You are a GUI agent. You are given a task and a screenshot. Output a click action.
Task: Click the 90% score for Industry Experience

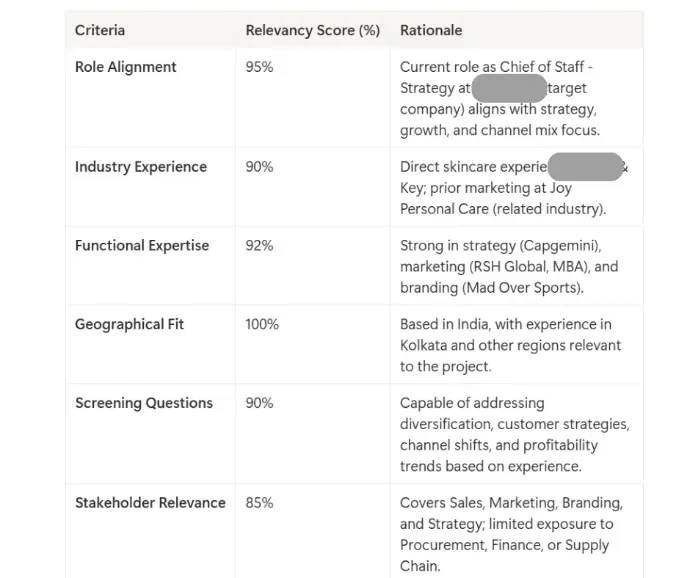[259, 167]
